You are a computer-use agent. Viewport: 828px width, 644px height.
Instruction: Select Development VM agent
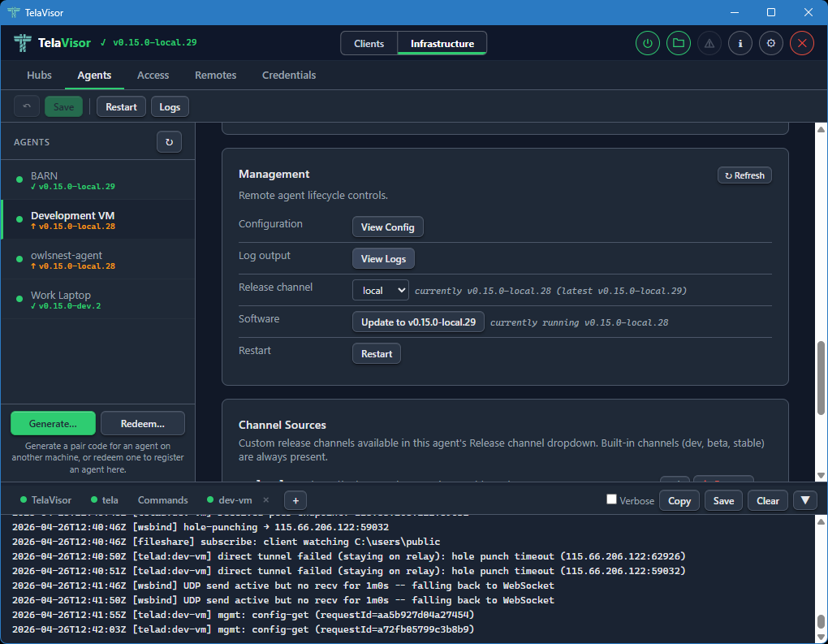pos(97,220)
